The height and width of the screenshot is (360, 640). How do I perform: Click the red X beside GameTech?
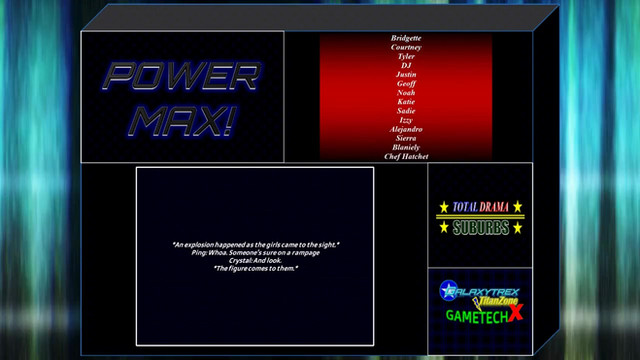coord(516,313)
